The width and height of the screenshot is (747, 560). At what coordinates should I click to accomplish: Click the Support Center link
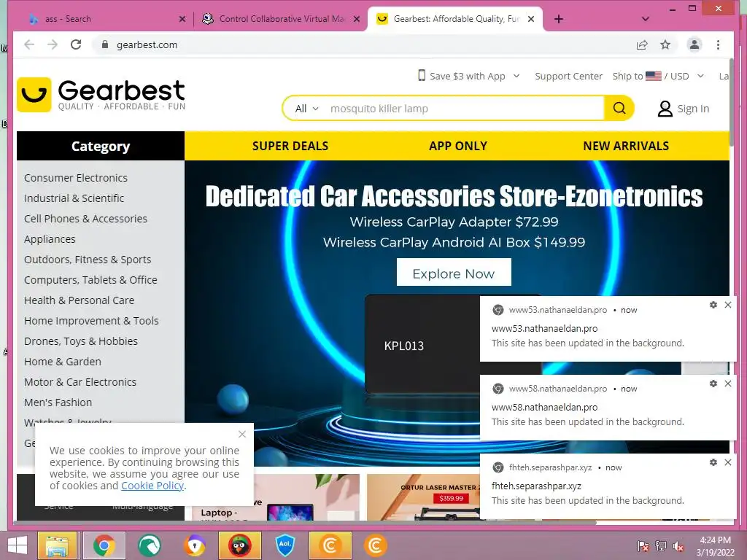568,76
